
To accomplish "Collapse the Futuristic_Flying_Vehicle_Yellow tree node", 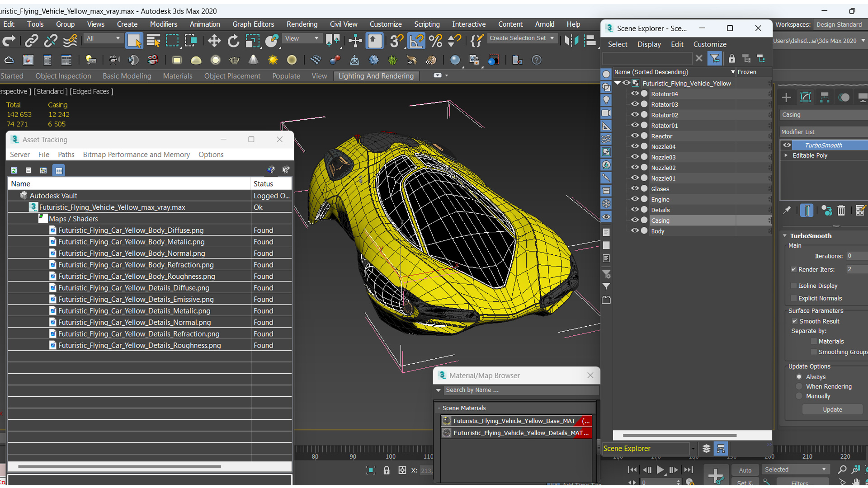I will coord(618,83).
